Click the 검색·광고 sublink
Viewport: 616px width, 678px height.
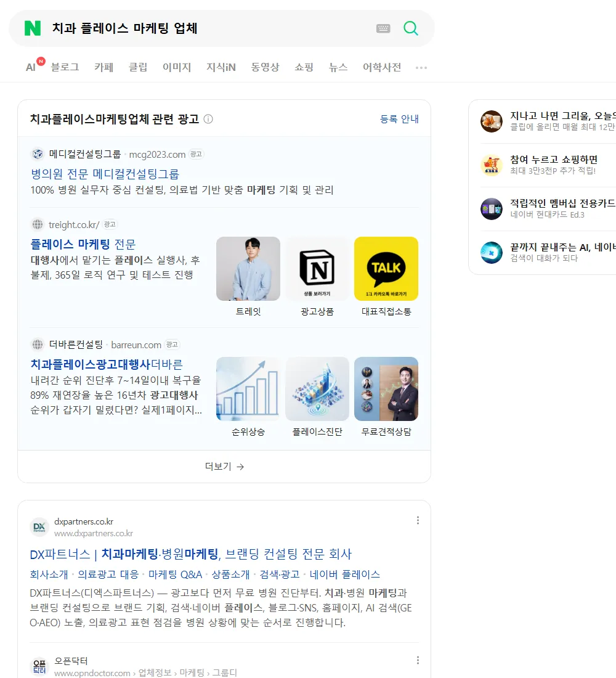279,574
